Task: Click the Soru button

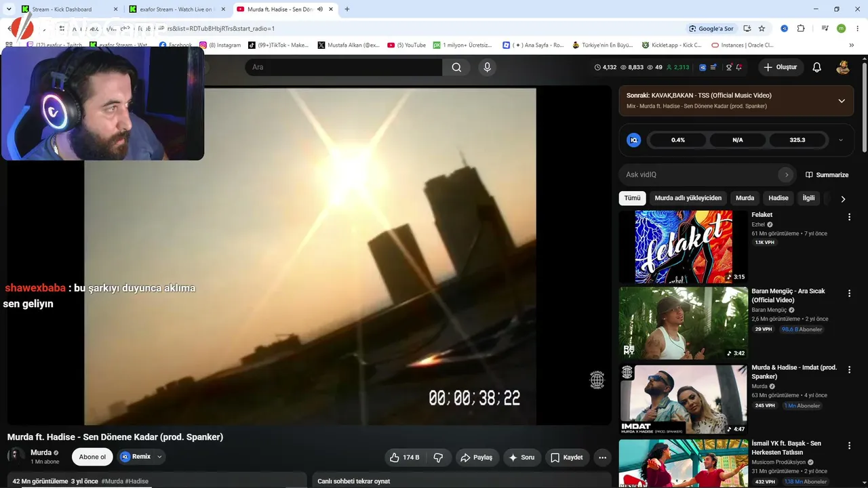Action: [521, 457]
